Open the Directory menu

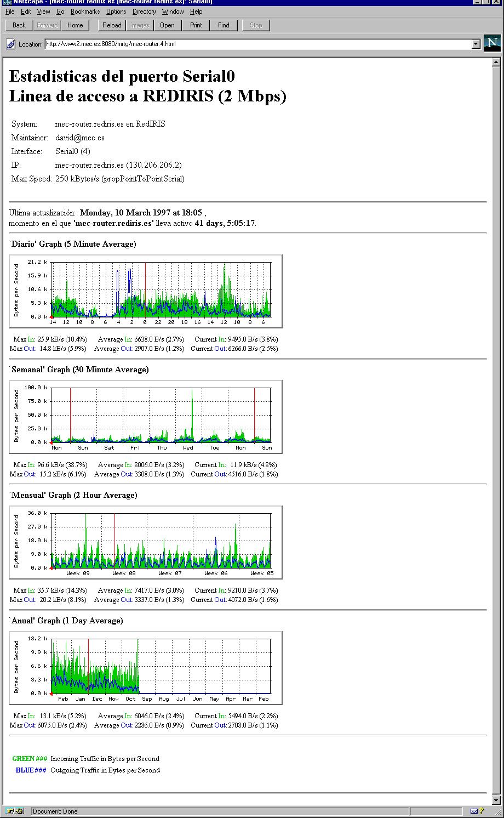pyautogui.click(x=144, y=12)
